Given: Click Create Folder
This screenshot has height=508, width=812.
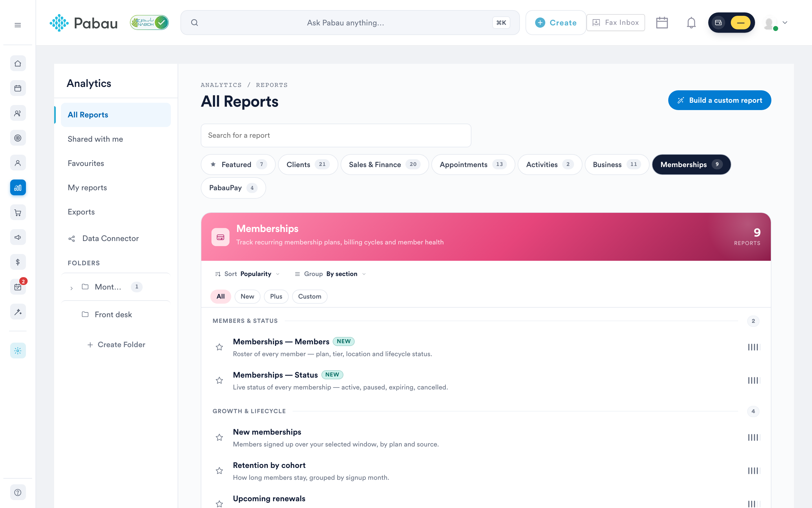Looking at the screenshot, I should [x=116, y=344].
